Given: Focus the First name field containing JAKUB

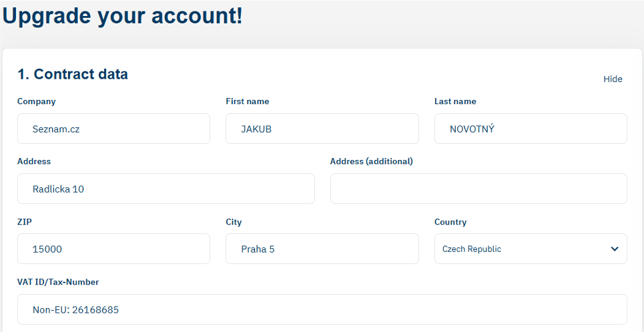Looking at the screenshot, I should (x=322, y=129).
